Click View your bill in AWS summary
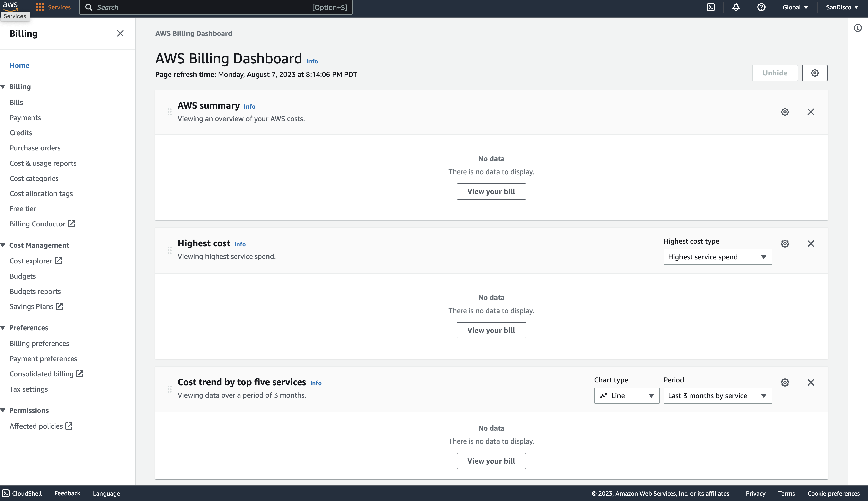 (491, 191)
